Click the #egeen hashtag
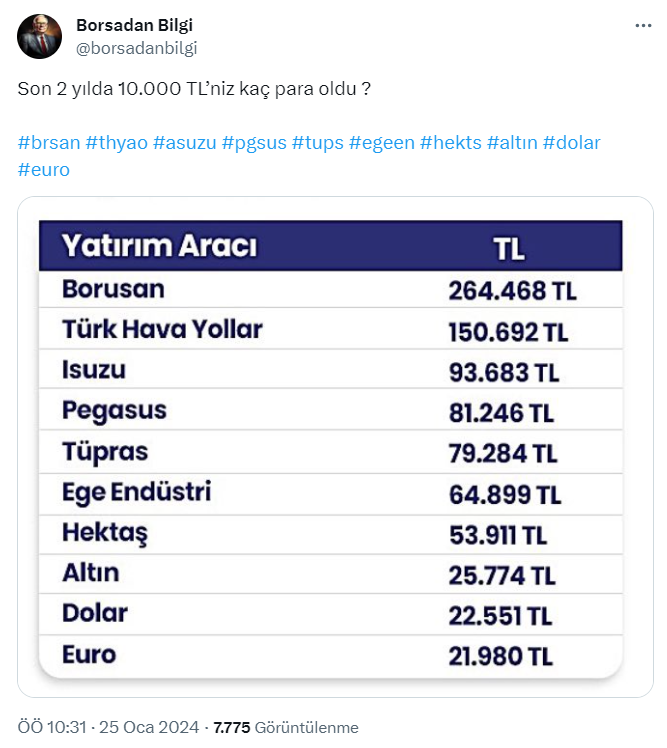Screen dimensions: 667x748 [380, 143]
